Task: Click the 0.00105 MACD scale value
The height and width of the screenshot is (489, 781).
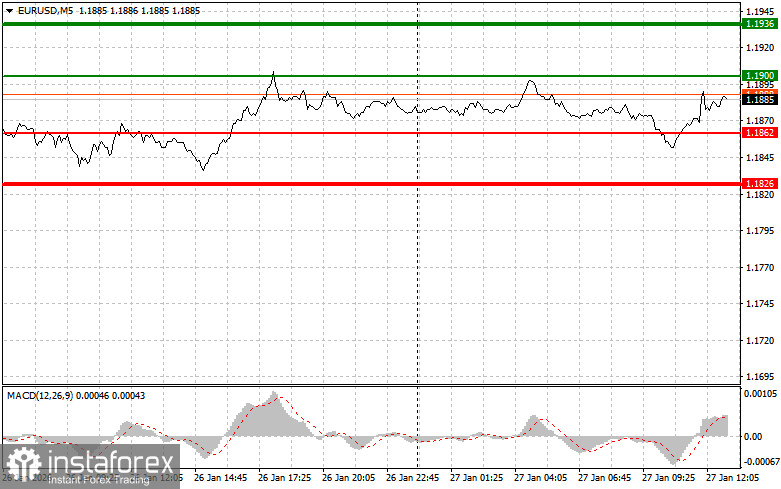Action: pos(760,394)
